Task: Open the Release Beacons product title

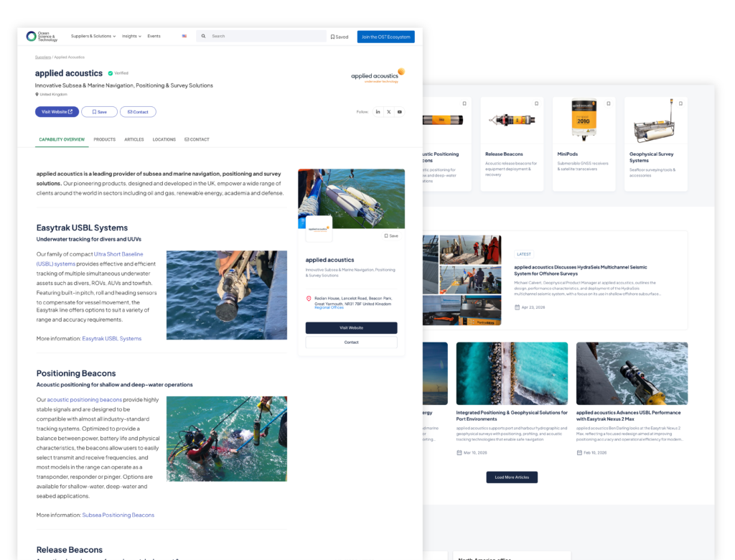Action: (504, 154)
